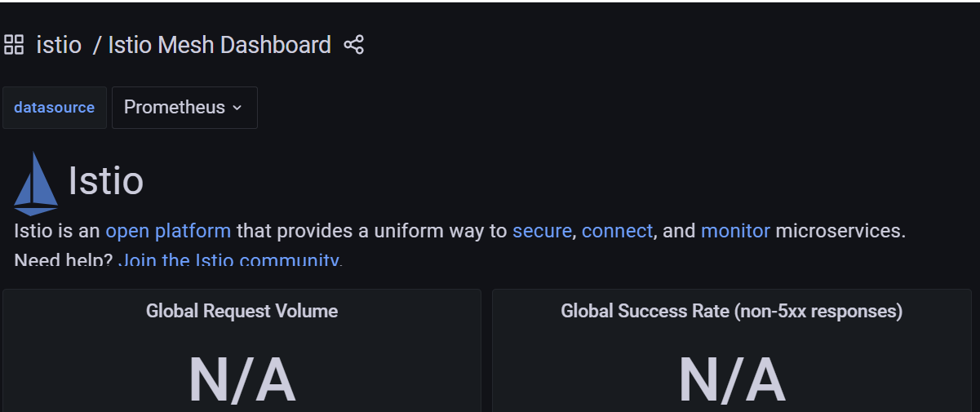The image size is (980, 412).
Task: Click the dashboards grid icon
Action: tap(14, 45)
